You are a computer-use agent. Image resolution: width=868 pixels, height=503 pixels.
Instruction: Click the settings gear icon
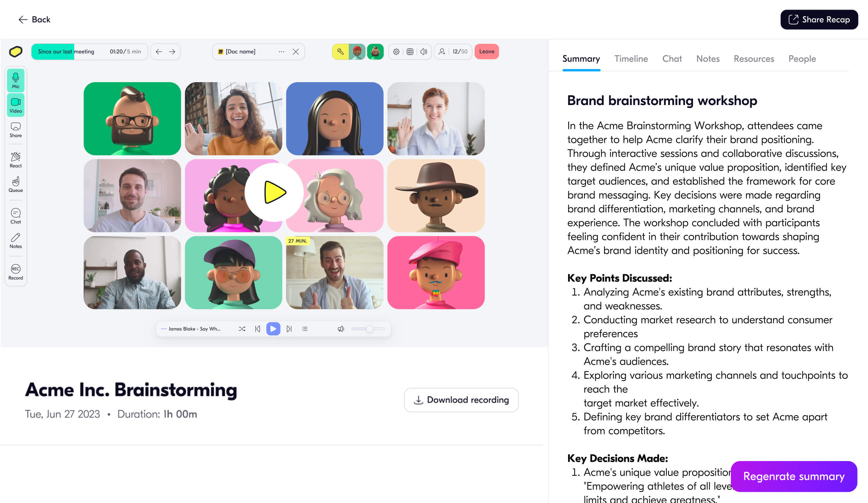tap(396, 52)
